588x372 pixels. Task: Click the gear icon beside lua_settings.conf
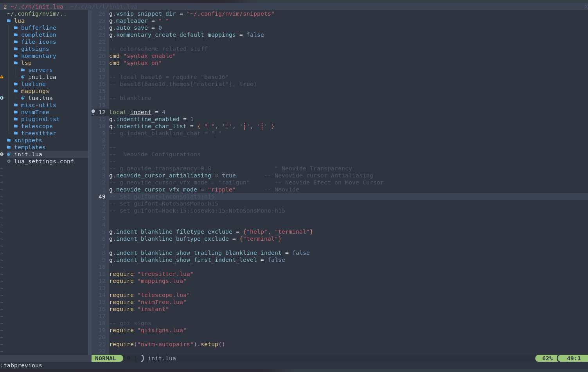pyautogui.click(x=9, y=161)
